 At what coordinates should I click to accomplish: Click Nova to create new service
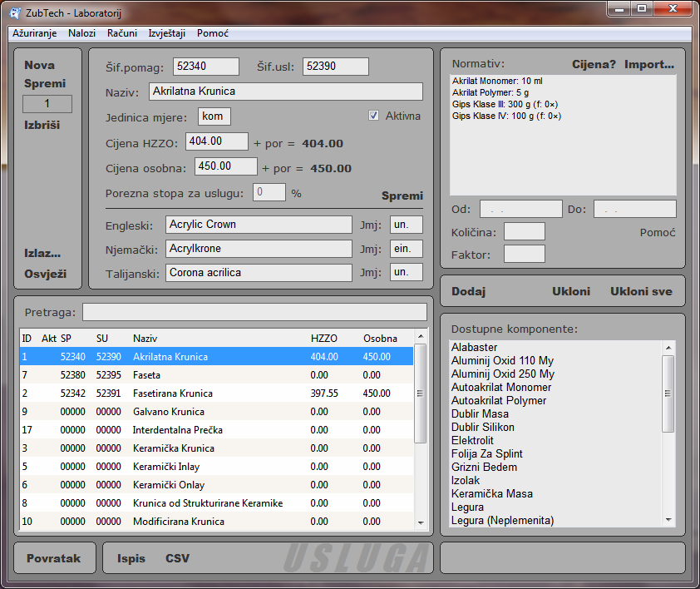(40, 65)
